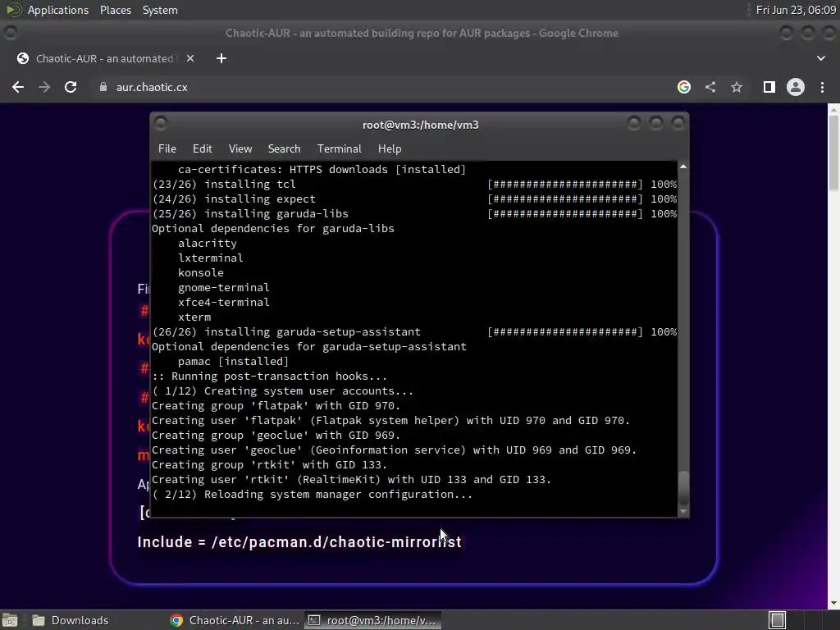This screenshot has height=630, width=840.
Task: Click 'gnome-terminal' dependency line
Action: click(224, 288)
